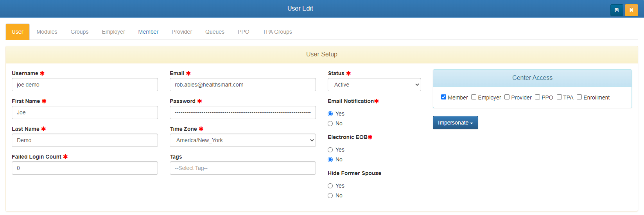644x215 pixels.
Task: Open the TPA Groups tab
Action: tap(277, 32)
